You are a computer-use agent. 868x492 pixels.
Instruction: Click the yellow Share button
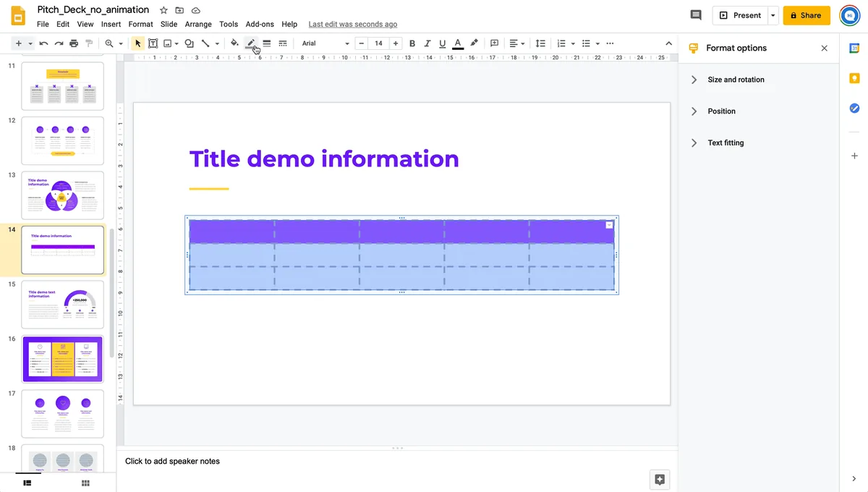(x=807, y=15)
